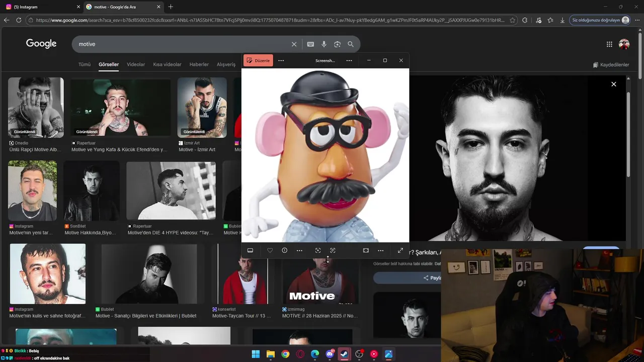The height and width of the screenshot is (362, 644).
Task: Toggle the filmstrip icon in Photos bottom bar
Action: pyautogui.click(x=250, y=250)
